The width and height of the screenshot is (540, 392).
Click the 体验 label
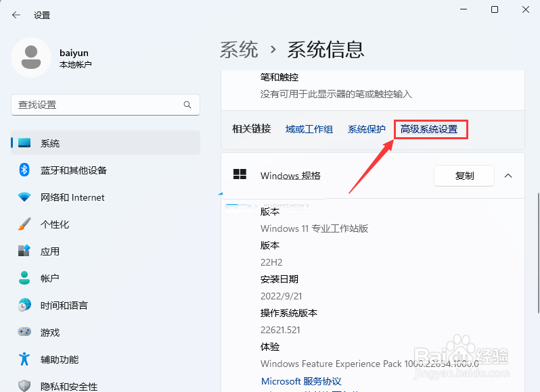coord(270,347)
